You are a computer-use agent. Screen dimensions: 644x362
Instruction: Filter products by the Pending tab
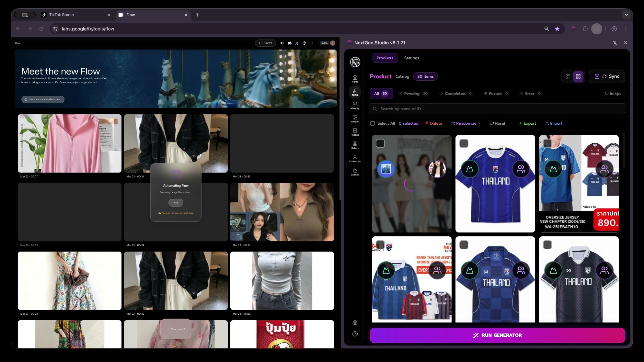tap(413, 94)
